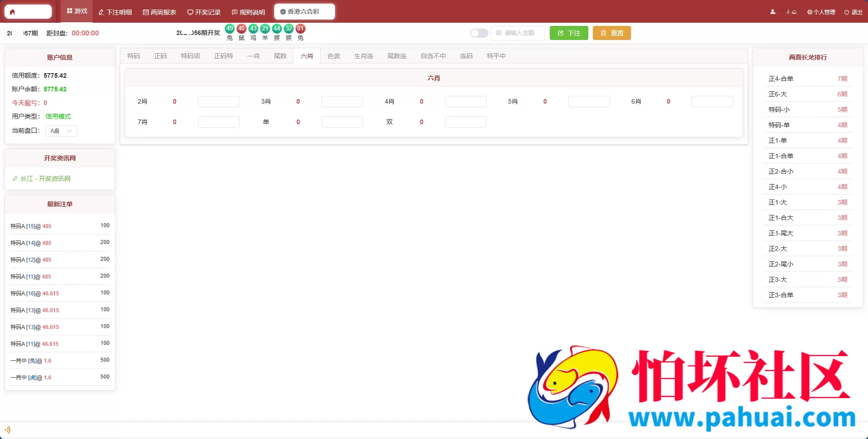Click the green ball number 32
This screenshot has width=868, height=439.
(289, 28)
